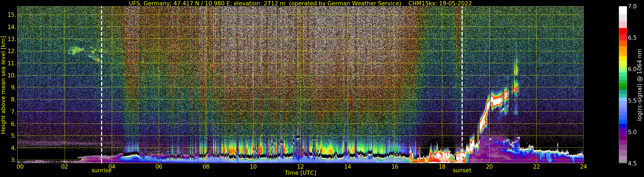Click the red segment of the colorbar
644x177 pixels.
coord(623,31)
